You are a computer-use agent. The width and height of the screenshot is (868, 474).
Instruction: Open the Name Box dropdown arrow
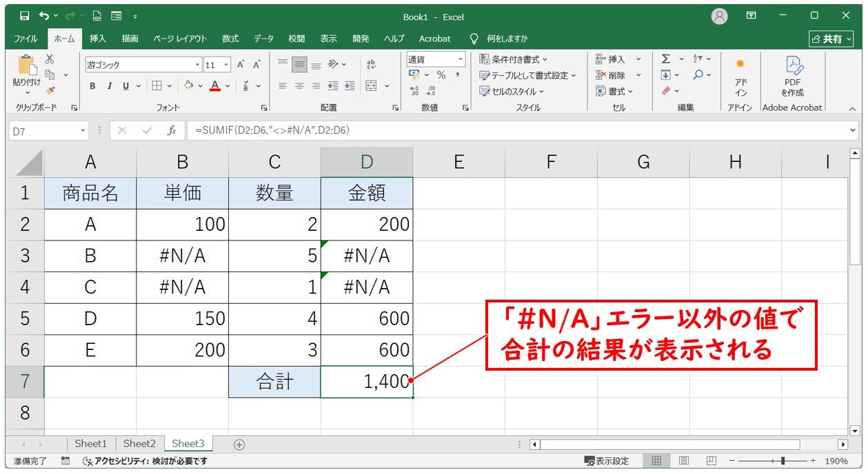[x=83, y=131]
